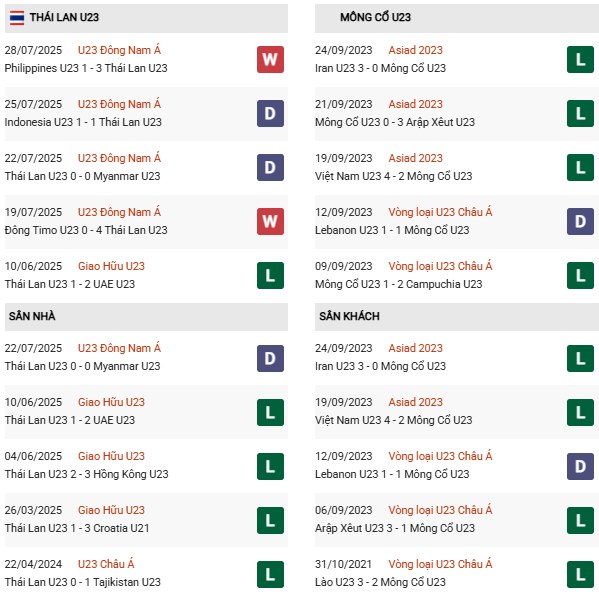Click the L badge for Tajikistan U23 match
This screenshot has height=595, width=599.
point(270,574)
